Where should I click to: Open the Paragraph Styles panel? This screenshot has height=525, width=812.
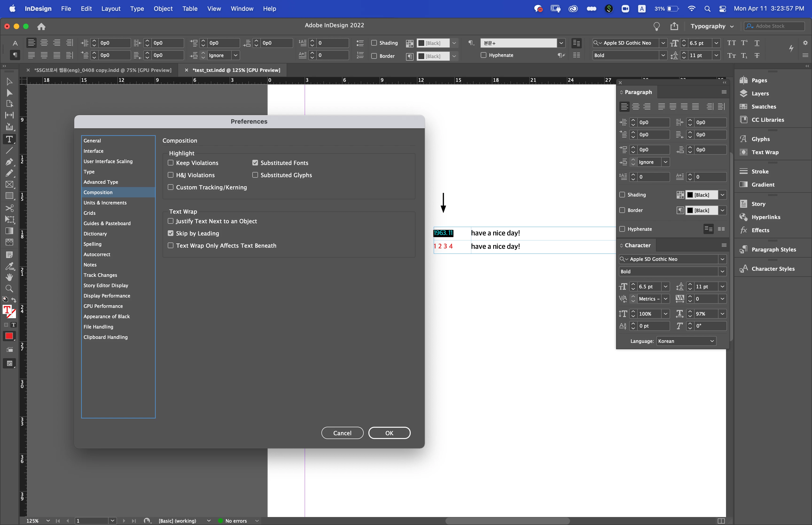(x=773, y=250)
